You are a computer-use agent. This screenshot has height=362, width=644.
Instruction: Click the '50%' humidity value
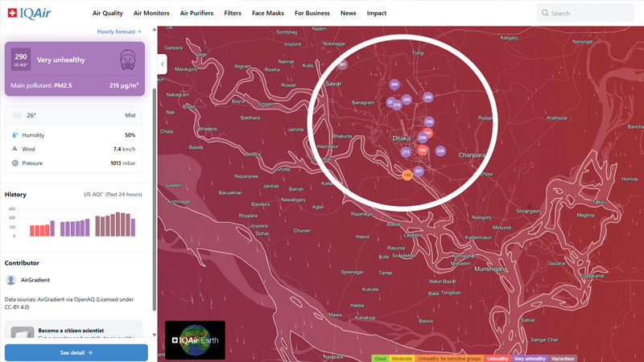click(130, 135)
